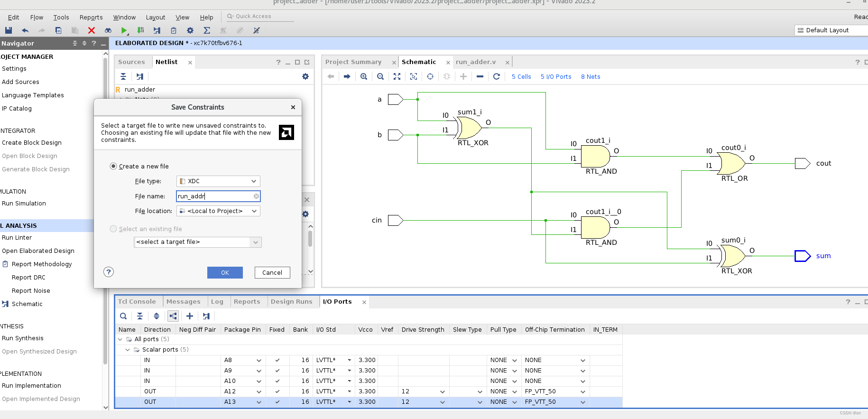Switch to the Project Summary tab
This screenshot has width=868, height=419.
[353, 62]
